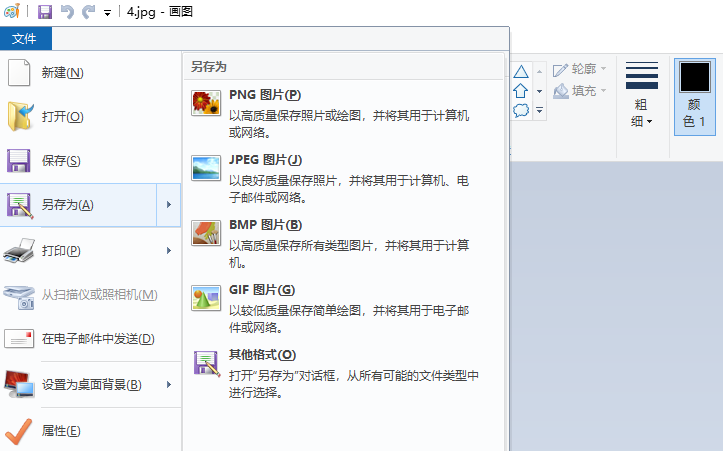Viewport: 723px width, 451px height.
Task: Select the triangle shape in shapes gallery
Action: pos(521,71)
